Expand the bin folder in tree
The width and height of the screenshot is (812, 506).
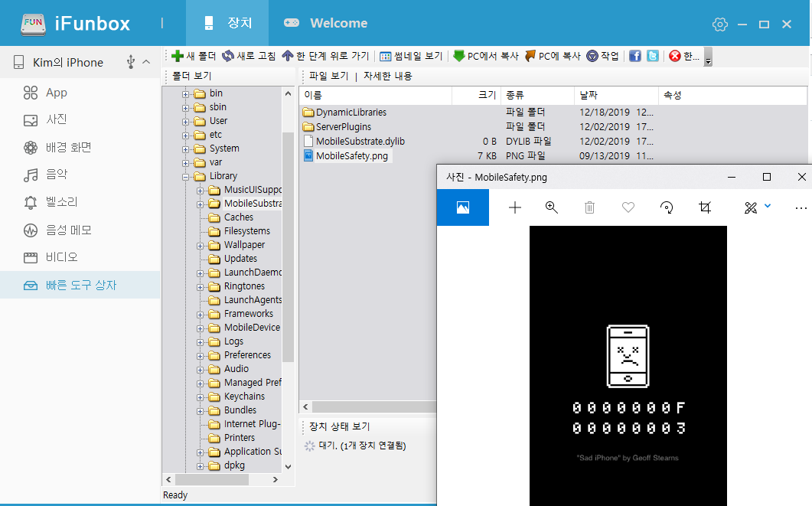coord(185,94)
